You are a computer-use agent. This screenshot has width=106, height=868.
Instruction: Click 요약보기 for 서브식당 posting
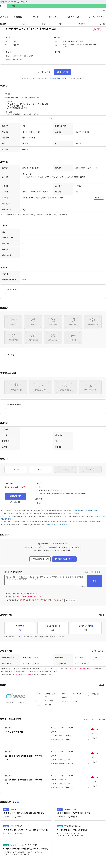point(95,734)
